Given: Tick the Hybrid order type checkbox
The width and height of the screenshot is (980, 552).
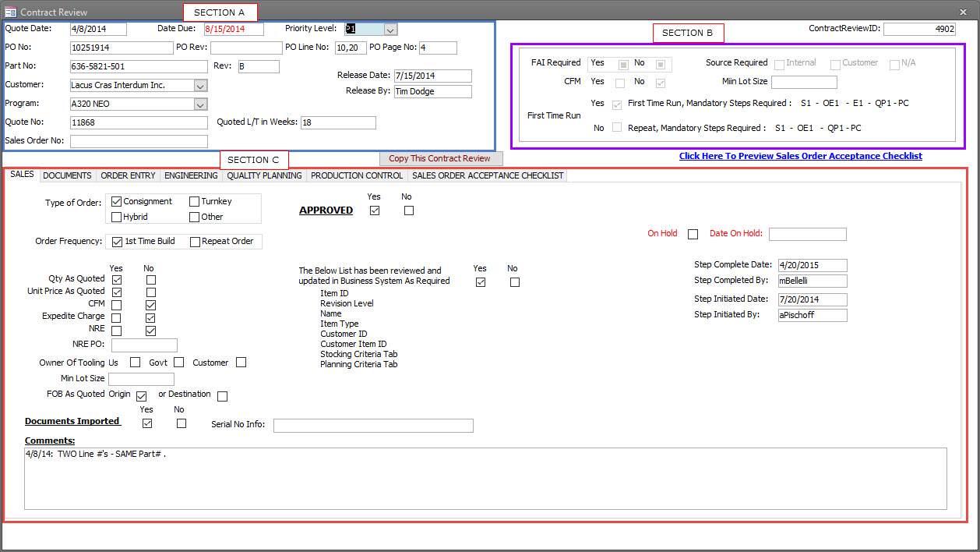Looking at the screenshot, I should click(117, 218).
